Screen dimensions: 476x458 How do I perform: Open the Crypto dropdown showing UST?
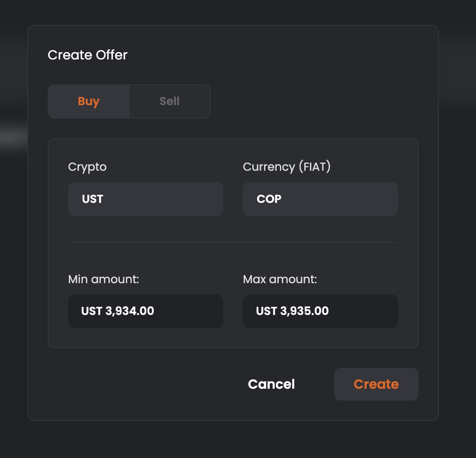(145, 199)
